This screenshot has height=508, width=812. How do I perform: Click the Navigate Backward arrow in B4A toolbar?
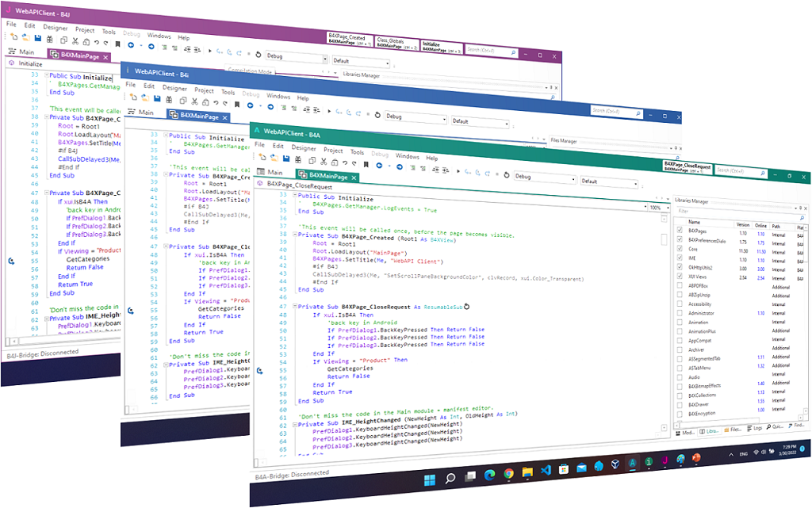pyautogui.click(x=379, y=166)
